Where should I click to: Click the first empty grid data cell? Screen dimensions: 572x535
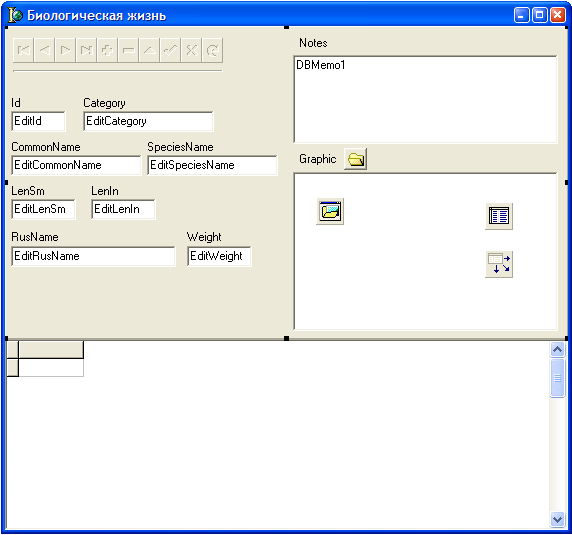[51, 367]
